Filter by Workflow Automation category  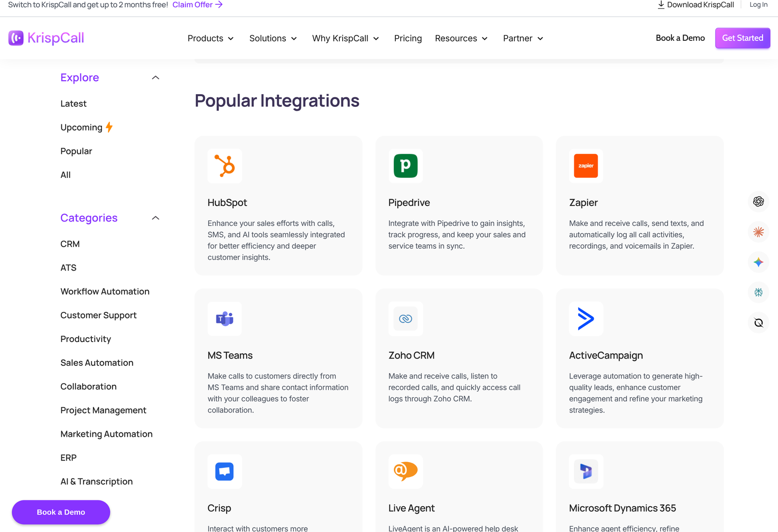(105, 292)
